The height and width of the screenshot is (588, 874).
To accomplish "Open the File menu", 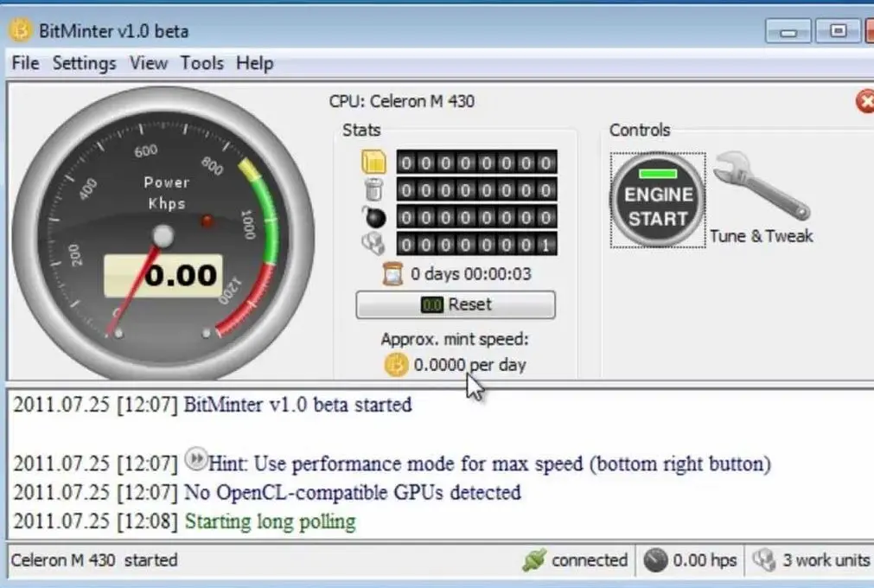I will (x=26, y=63).
